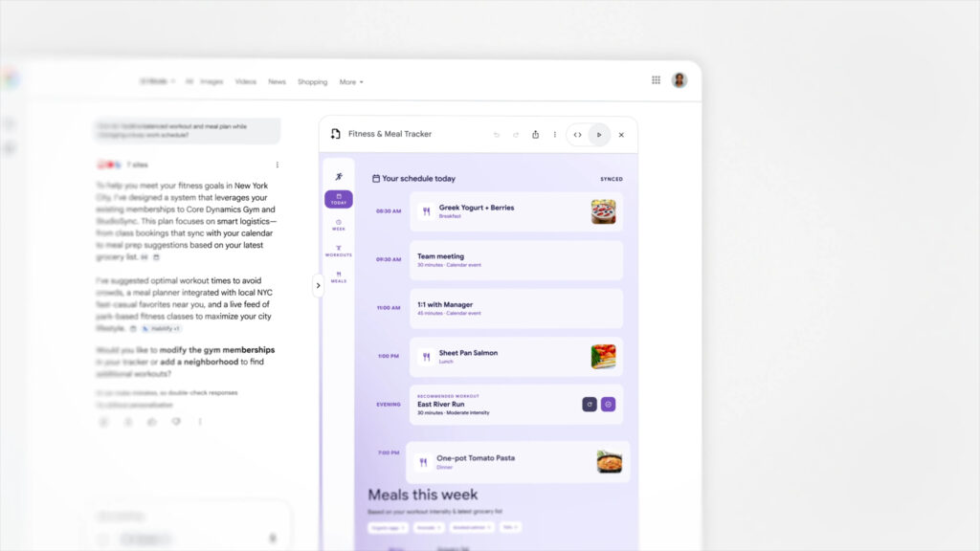The image size is (980, 551).
Task: Share the Fitness & Meal Tracker
Action: coord(536,134)
